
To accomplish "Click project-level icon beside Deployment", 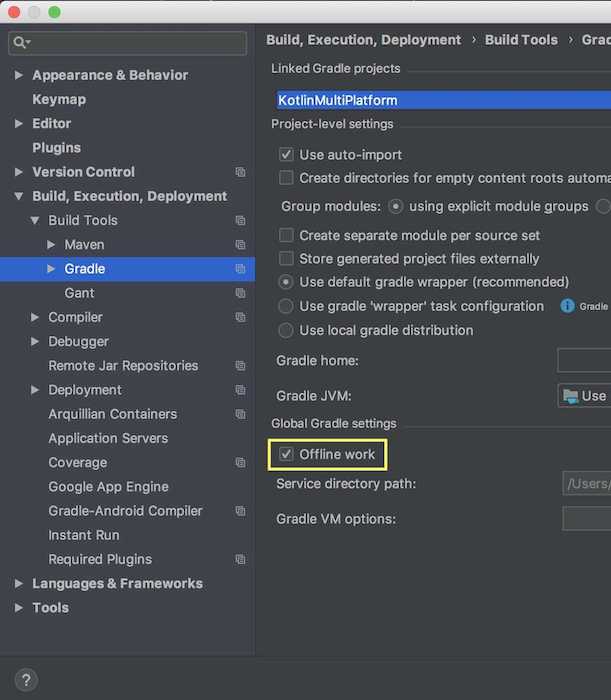I will [240, 390].
